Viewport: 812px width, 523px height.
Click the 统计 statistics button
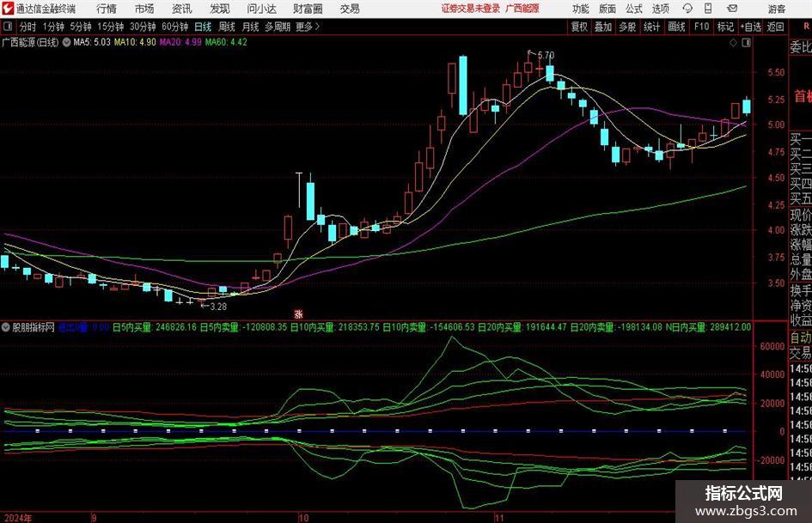point(651,27)
